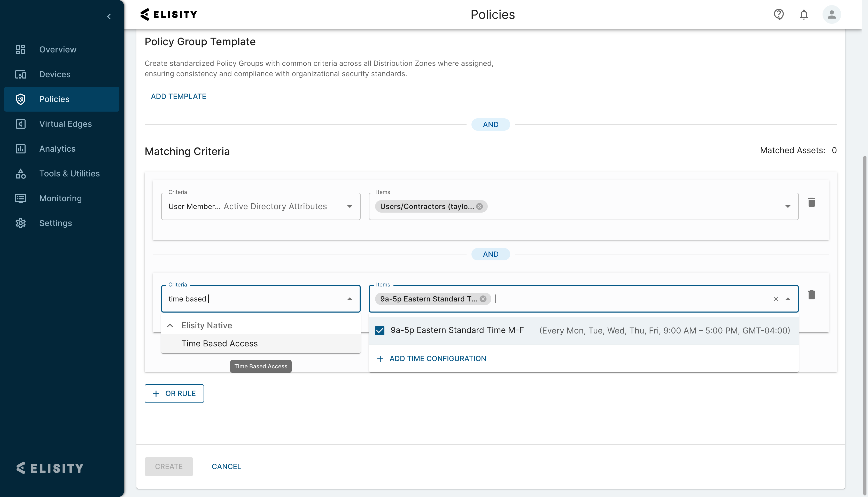
Task: Select Time Based Access option
Action: 220,343
